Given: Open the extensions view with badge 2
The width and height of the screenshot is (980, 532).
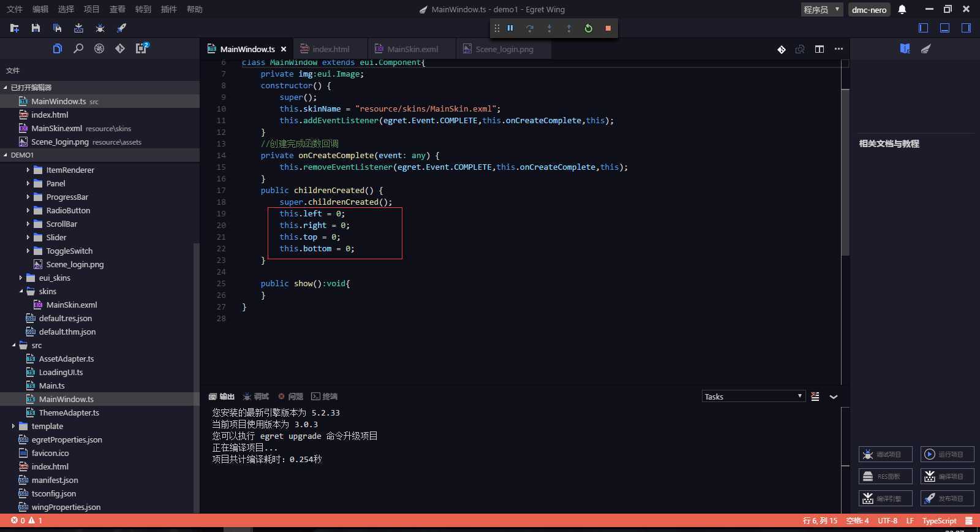Looking at the screenshot, I should click(141, 48).
